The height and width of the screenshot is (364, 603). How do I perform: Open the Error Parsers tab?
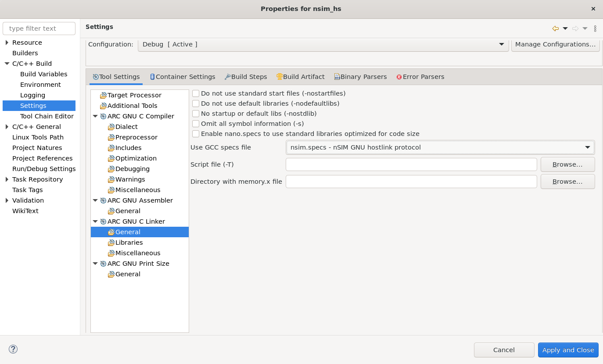point(420,77)
